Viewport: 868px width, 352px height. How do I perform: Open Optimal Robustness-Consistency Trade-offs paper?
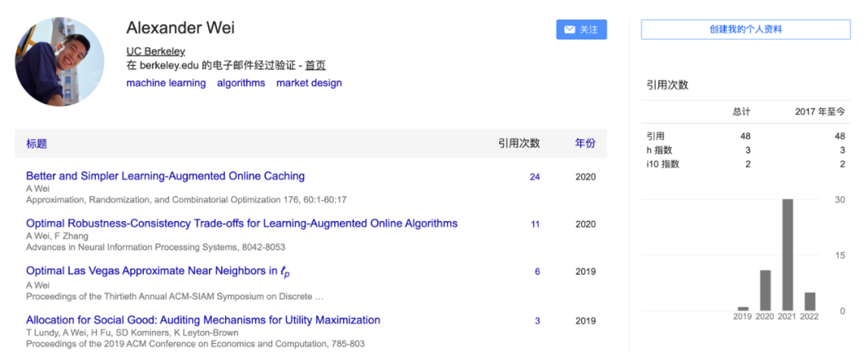(x=241, y=223)
